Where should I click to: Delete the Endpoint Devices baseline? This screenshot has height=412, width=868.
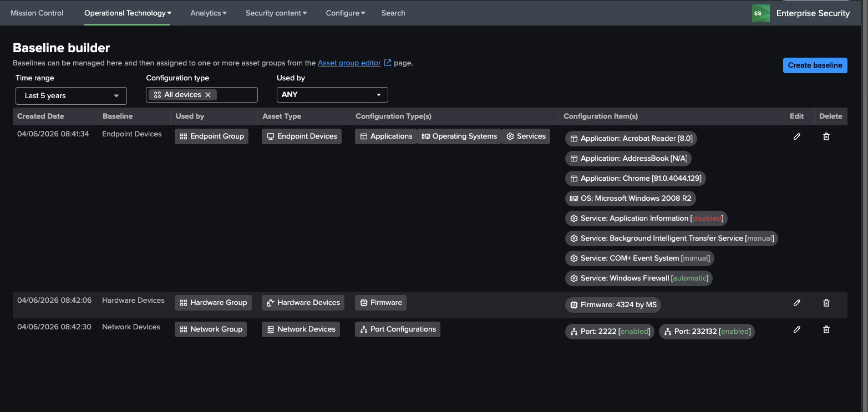coord(826,136)
